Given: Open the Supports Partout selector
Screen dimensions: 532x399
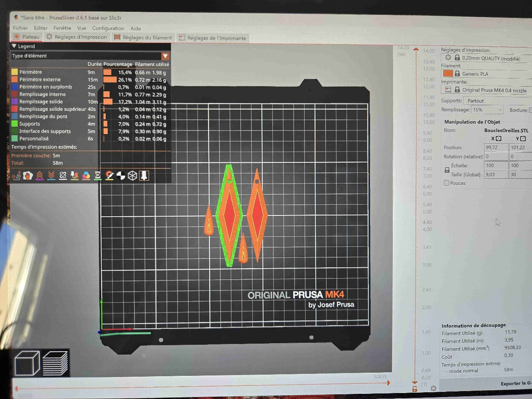Looking at the screenshot, I should tap(497, 101).
